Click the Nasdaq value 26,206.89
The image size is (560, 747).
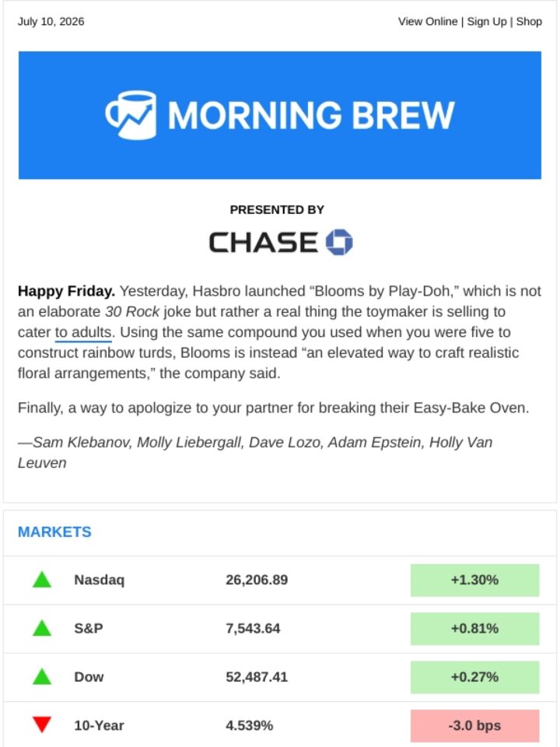point(257,580)
